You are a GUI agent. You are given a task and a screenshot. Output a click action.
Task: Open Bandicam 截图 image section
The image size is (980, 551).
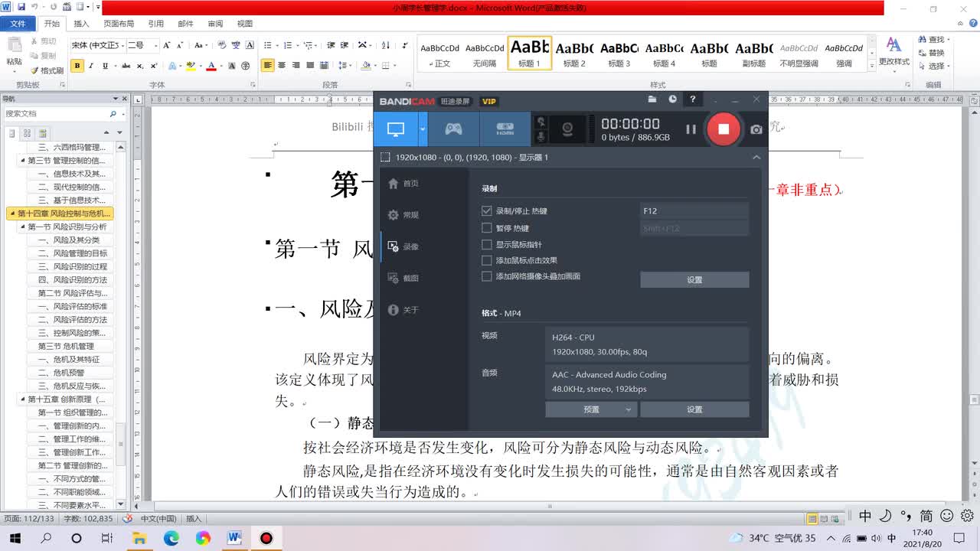point(403,279)
